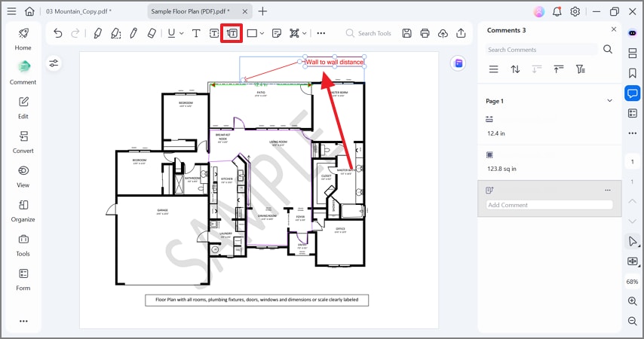Open Measure tool dropdown arrow
644x339 pixels.
pos(305,34)
